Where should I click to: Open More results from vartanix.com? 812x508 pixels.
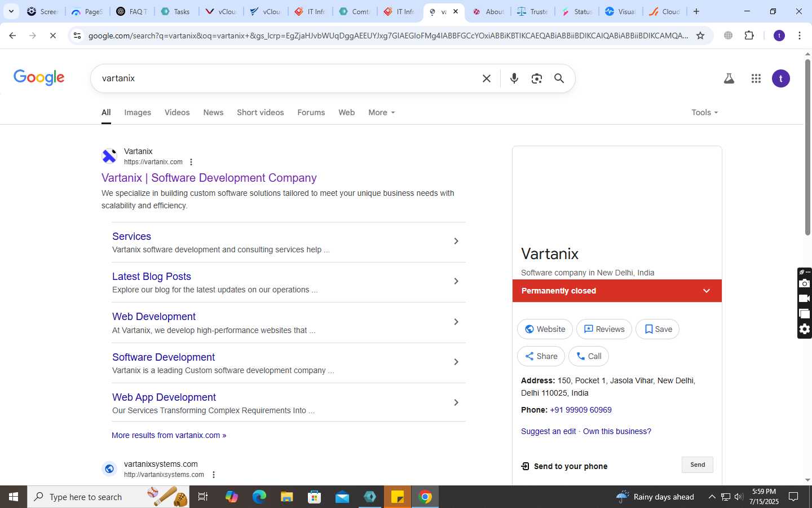[169, 435]
